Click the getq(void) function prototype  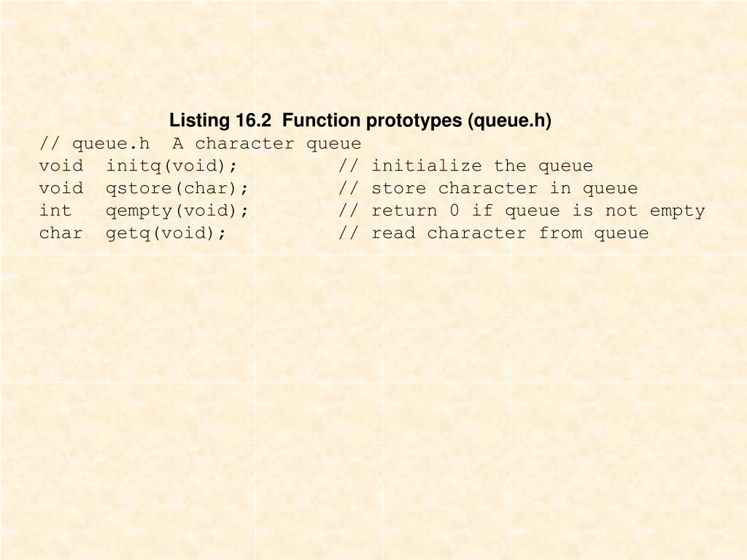point(166,233)
